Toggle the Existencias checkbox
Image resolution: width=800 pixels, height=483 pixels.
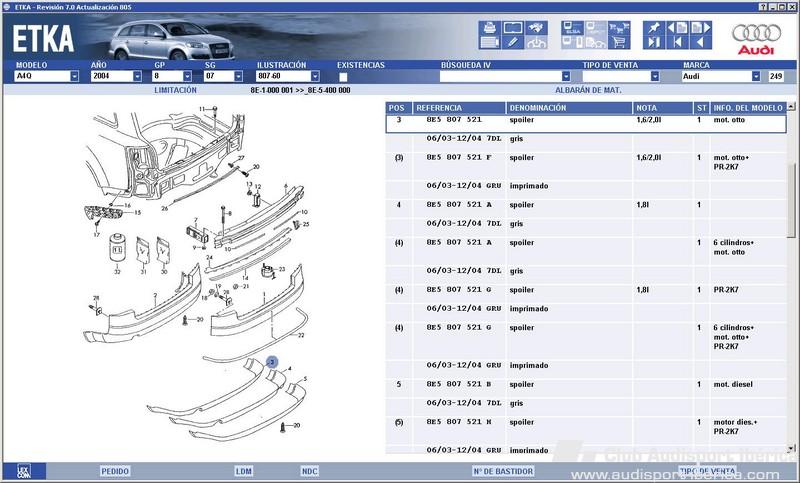coord(343,77)
